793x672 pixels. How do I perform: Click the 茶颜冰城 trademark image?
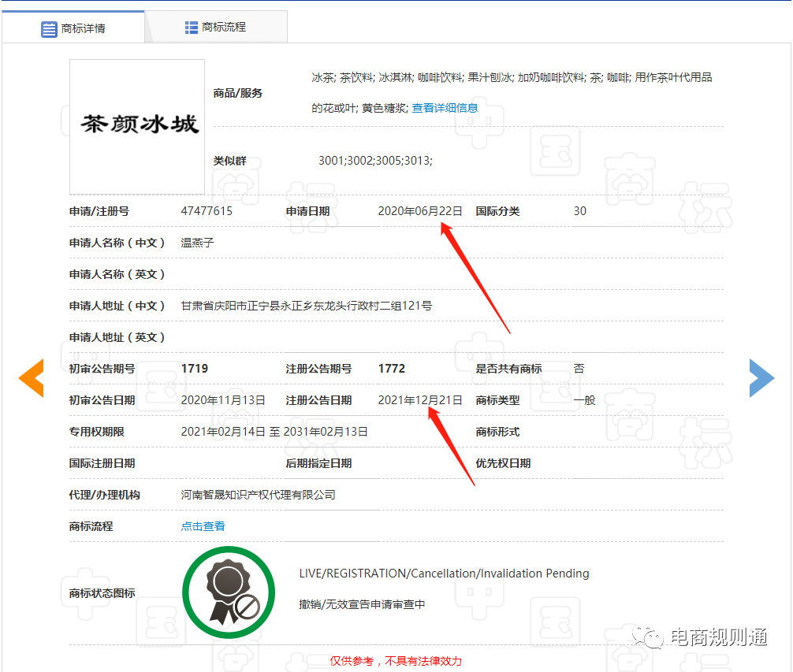(x=137, y=127)
